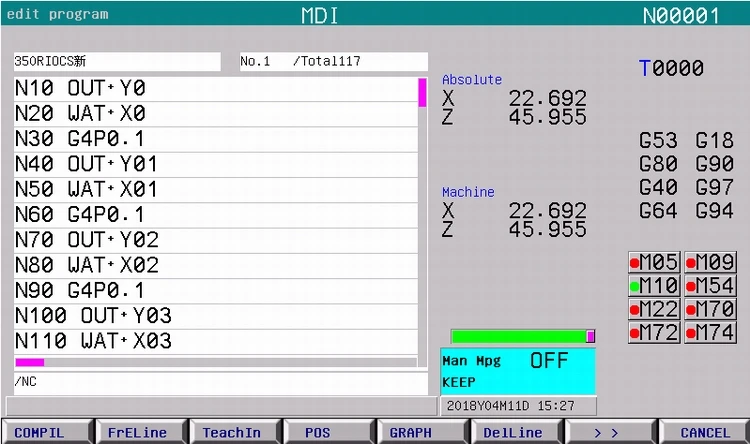Open the TeachIn function
750x444 pixels.
click(232, 433)
